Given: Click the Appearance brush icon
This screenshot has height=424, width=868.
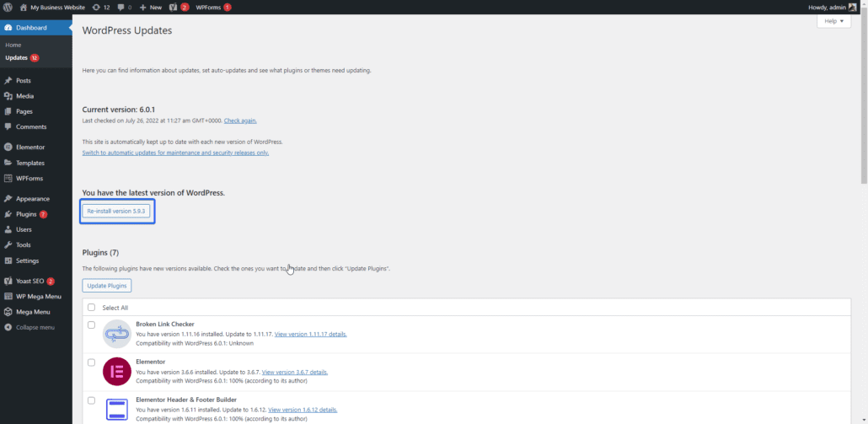Looking at the screenshot, I should click(x=8, y=199).
